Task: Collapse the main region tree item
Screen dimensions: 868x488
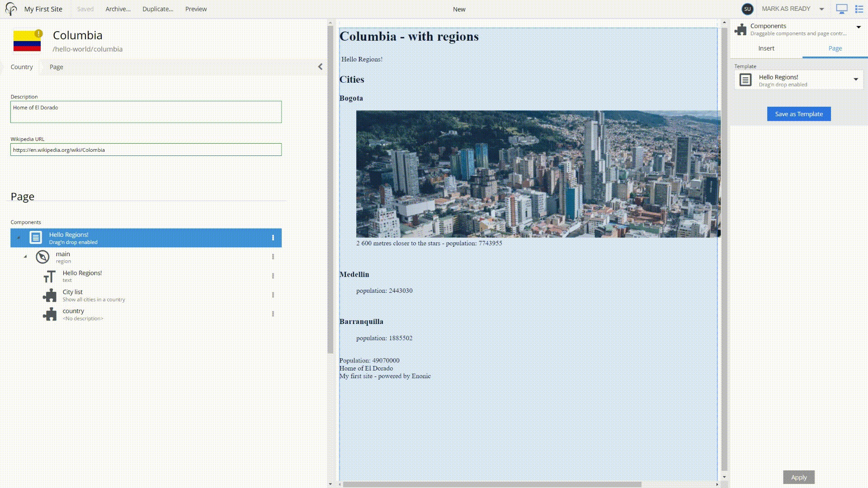Action: pos(26,257)
